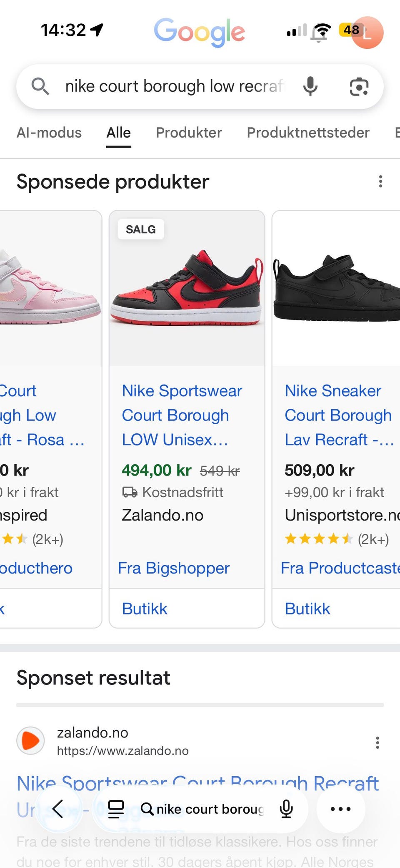Tap the magnifier icon in the search box
The image size is (400, 868).
tap(40, 86)
